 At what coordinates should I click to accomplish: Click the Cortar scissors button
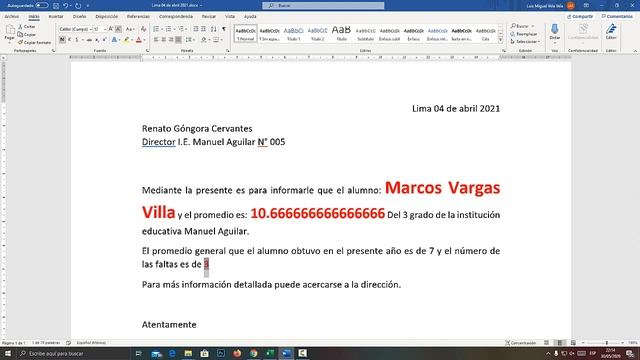[27, 27]
